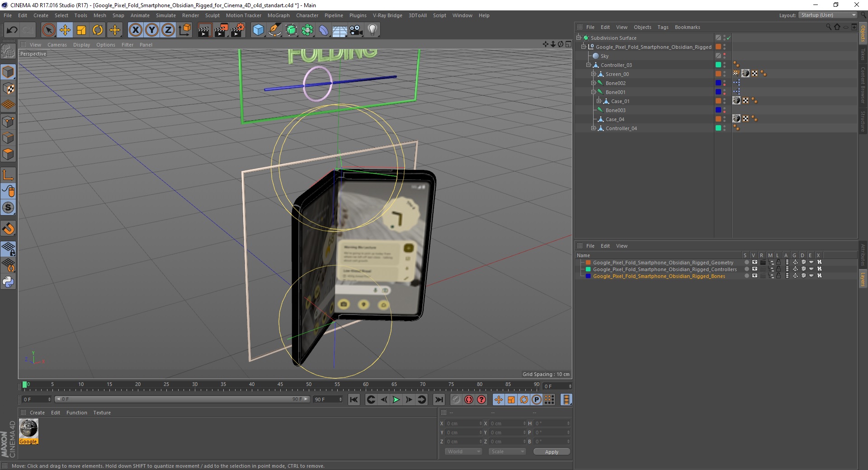
Task: Activate the Move tool
Action: [x=65, y=30]
